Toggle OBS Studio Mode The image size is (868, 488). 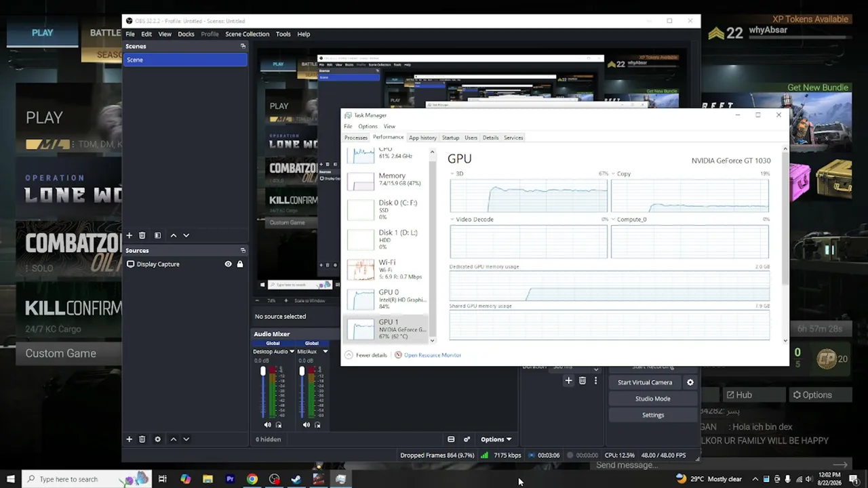(x=652, y=399)
